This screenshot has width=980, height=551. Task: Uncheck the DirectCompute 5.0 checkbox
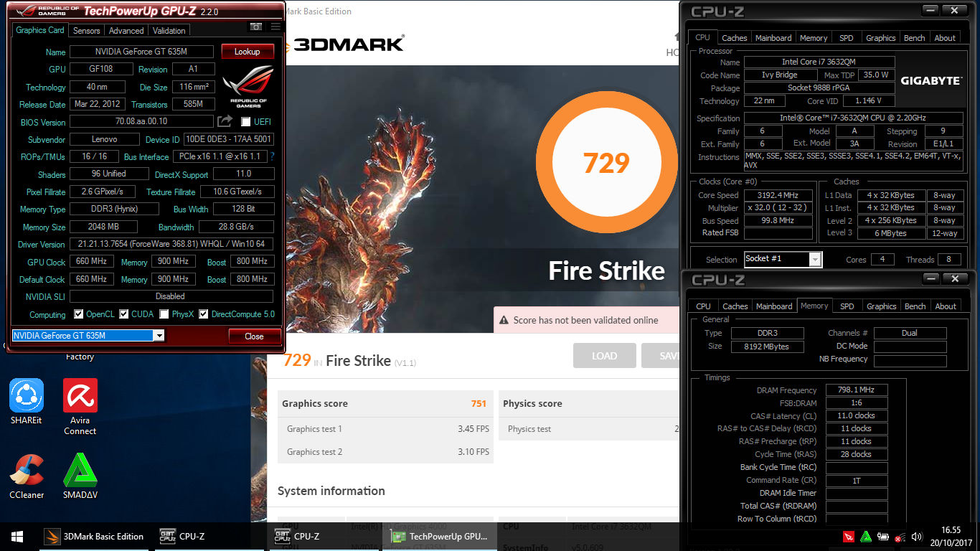coord(204,314)
